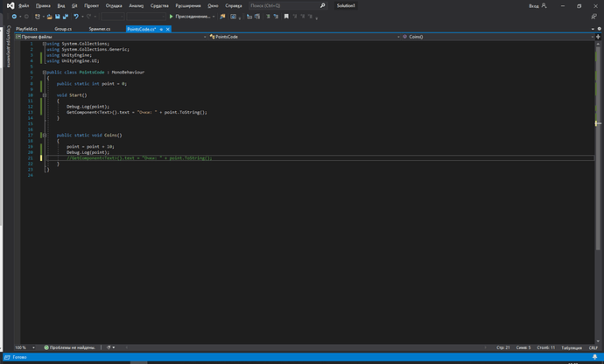The width and height of the screenshot is (604, 364).
Task: Click the Solution1 title label
Action: 346,5
